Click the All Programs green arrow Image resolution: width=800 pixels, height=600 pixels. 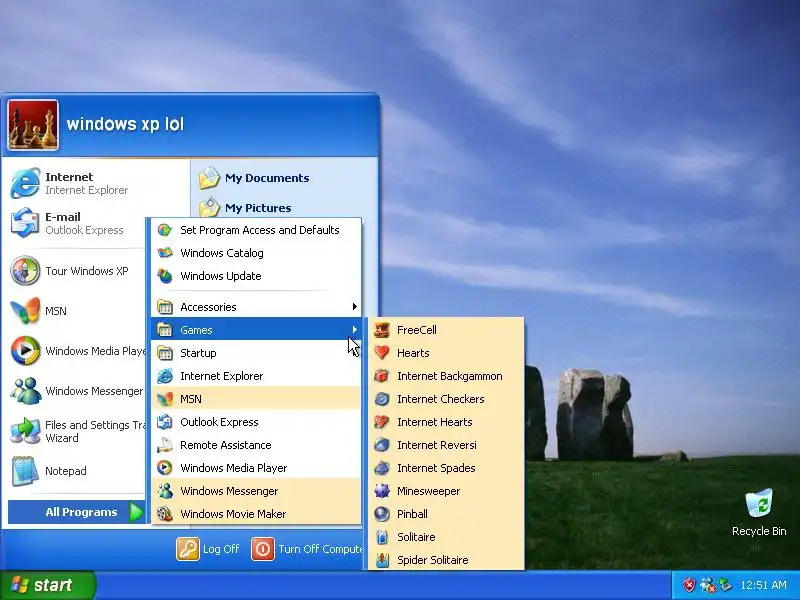click(136, 512)
